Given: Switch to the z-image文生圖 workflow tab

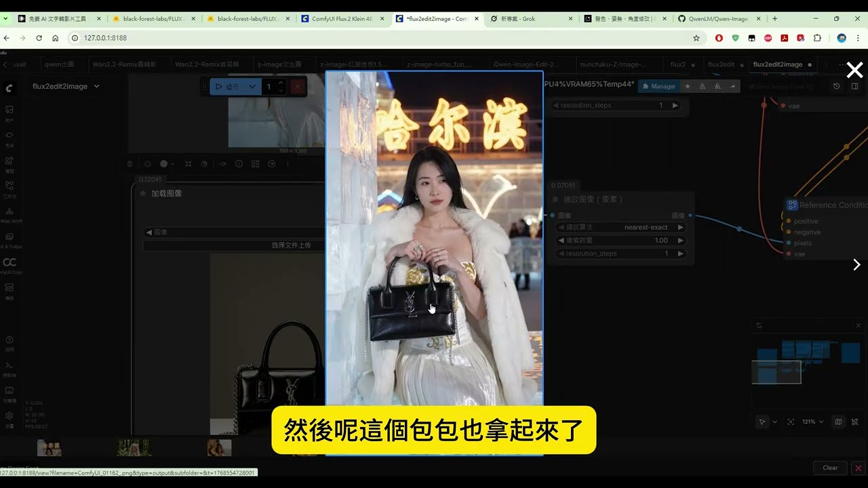Looking at the screenshot, I should click(279, 64).
